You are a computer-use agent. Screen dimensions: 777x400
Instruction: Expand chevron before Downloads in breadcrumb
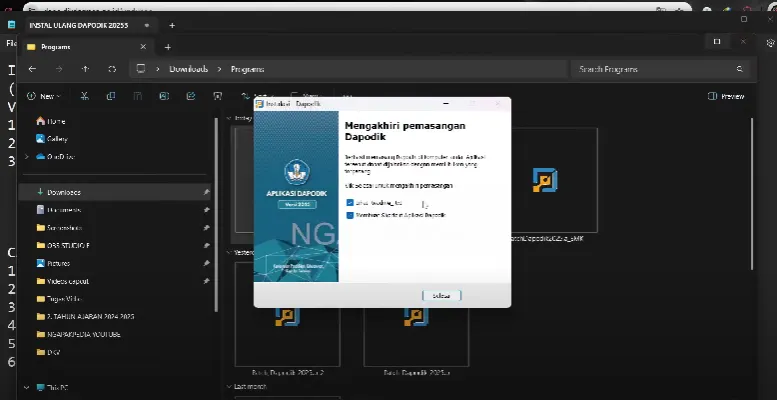tap(158, 69)
